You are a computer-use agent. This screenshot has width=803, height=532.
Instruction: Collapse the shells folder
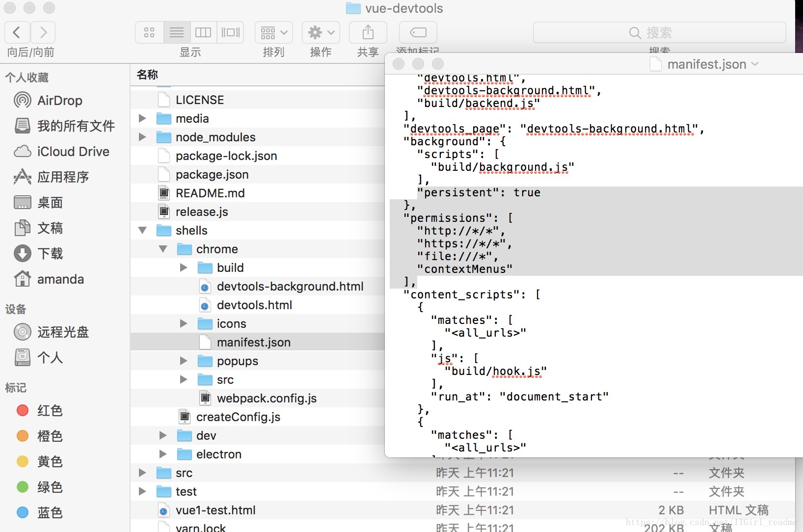(x=142, y=230)
